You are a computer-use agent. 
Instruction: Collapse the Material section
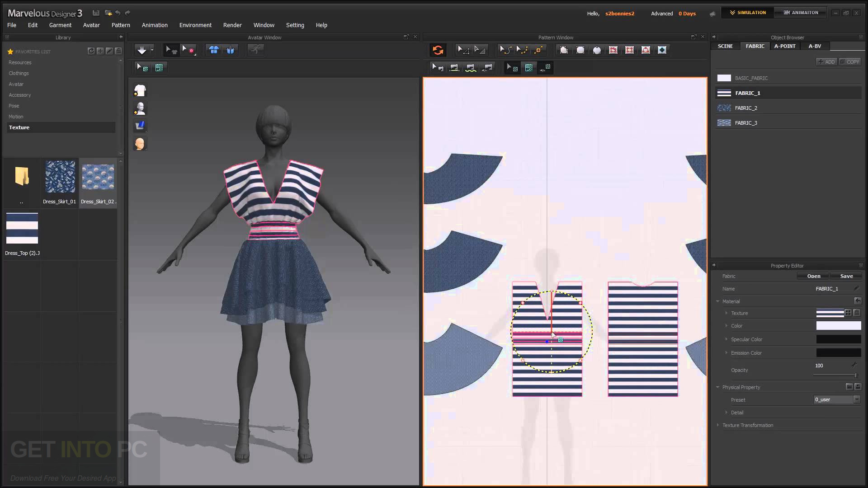tap(717, 301)
